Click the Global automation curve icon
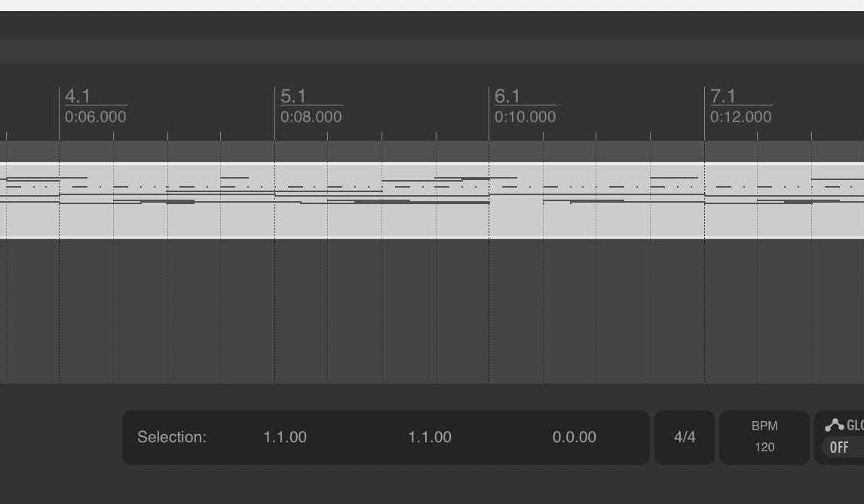This screenshot has height=504, width=864. 834,426
